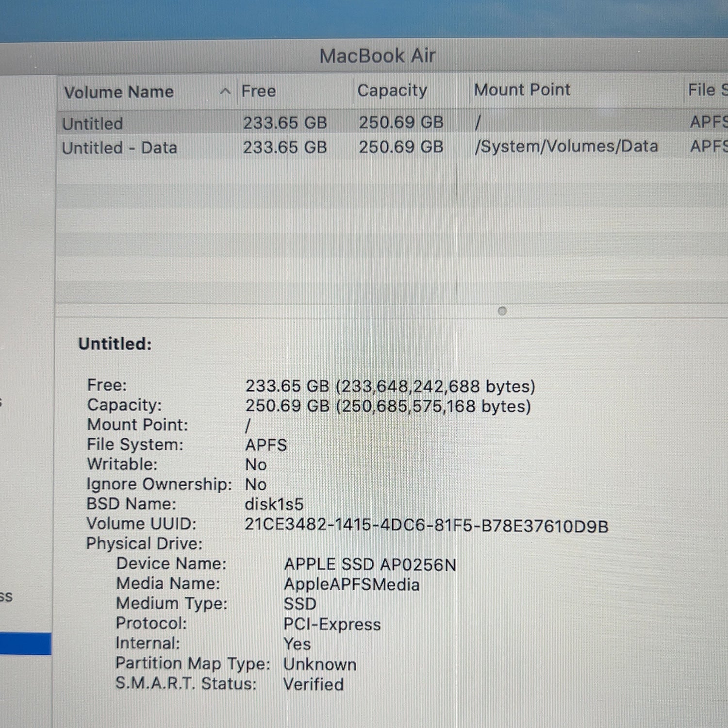Image resolution: width=728 pixels, height=728 pixels.
Task: Click the Volume UUID value
Action: pyautogui.click(x=427, y=526)
